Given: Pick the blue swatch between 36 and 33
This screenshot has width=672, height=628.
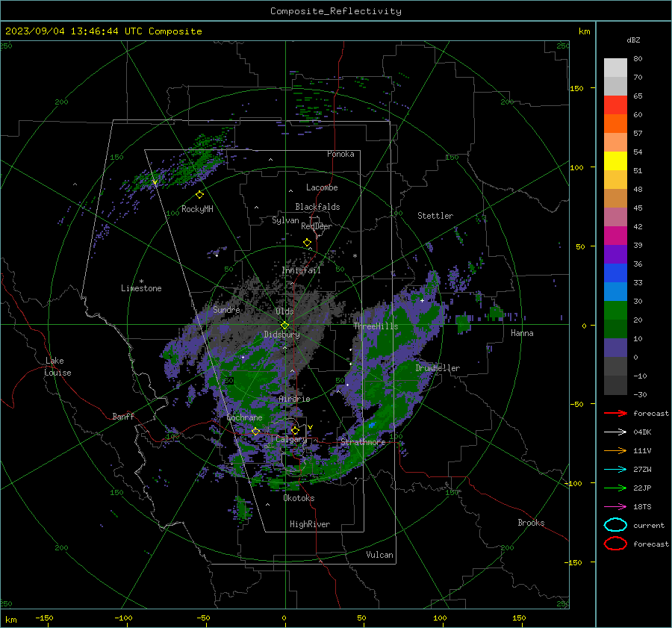Looking at the screenshot, I should click(615, 273).
